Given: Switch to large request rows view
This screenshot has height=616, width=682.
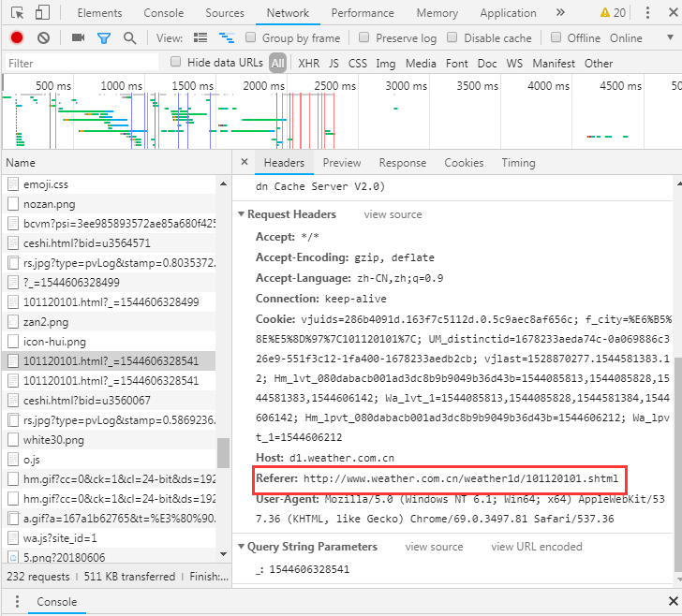Looking at the screenshot, I should tap(200, 37).
